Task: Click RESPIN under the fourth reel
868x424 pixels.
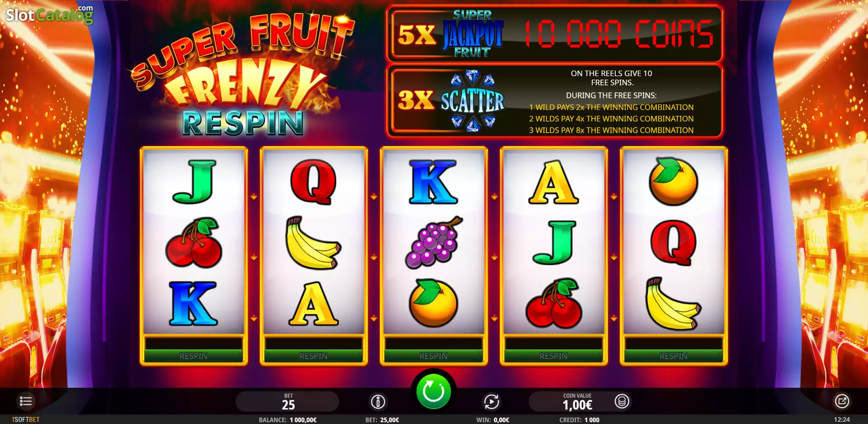Action: coord(553,356)
